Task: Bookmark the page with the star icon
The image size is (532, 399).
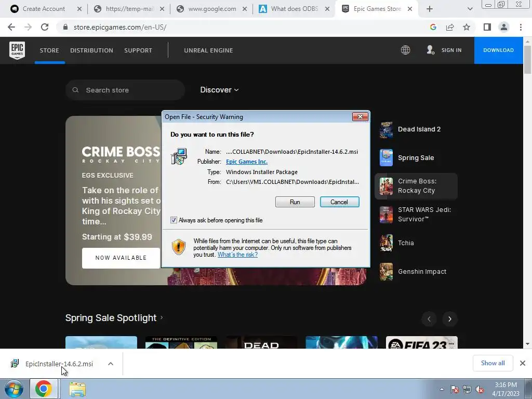Action: [467, 27]
